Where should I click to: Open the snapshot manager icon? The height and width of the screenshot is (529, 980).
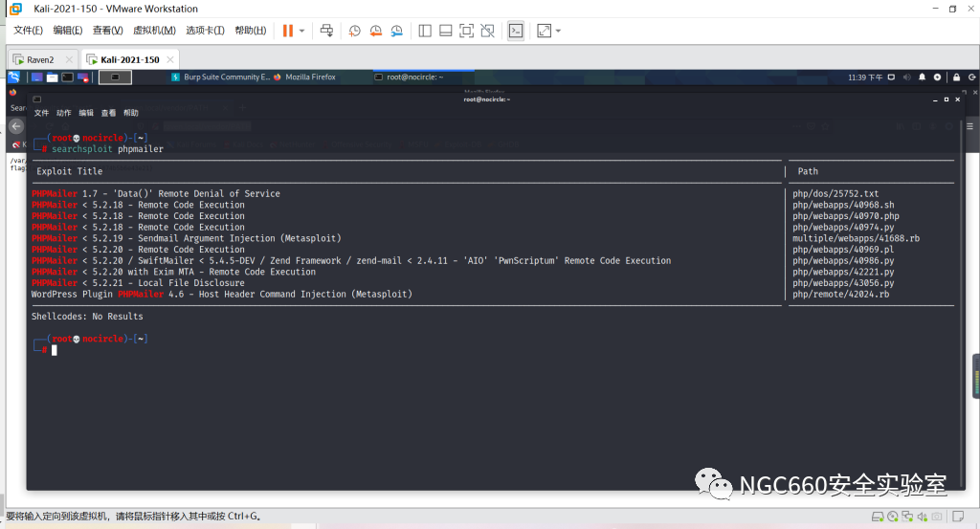tap(397, 31)
